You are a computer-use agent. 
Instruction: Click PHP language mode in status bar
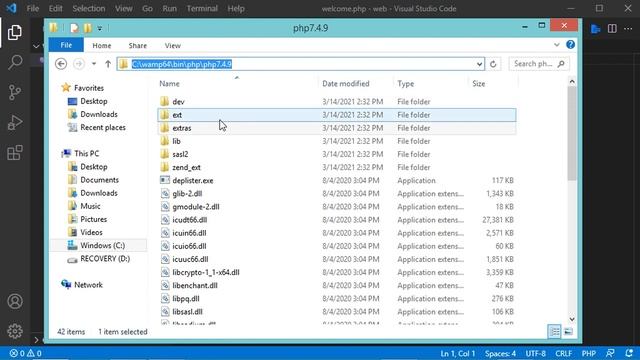click(589, 353)
